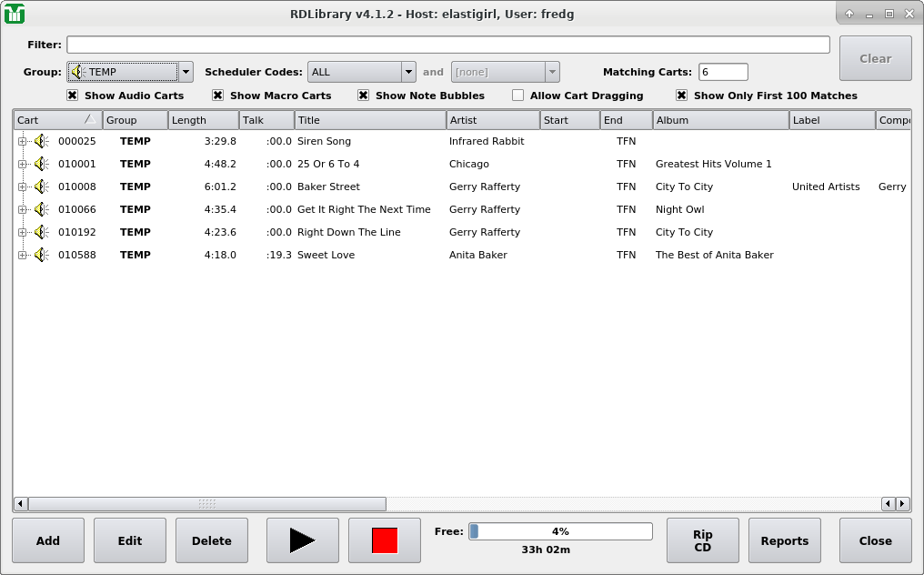This screenshot has width=924, height=575.
Task: Open the Group dropdown showing TEMP
Action: tap(130, 72)
